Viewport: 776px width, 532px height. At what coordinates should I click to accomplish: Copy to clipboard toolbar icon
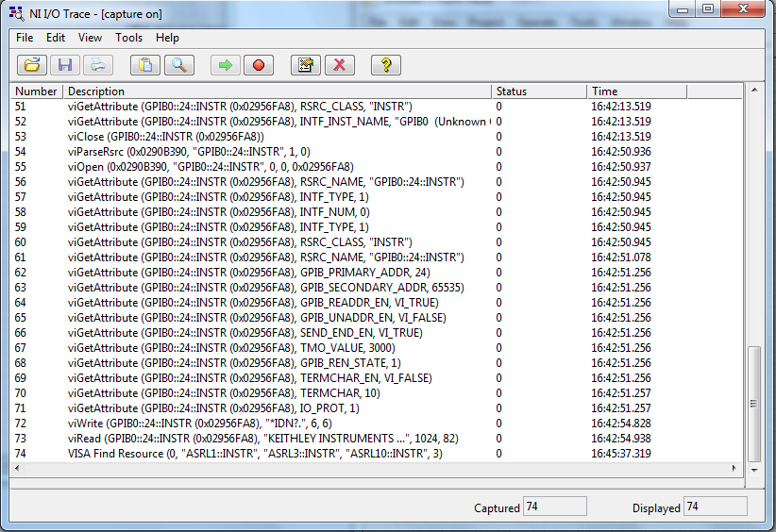pos(145,65)
